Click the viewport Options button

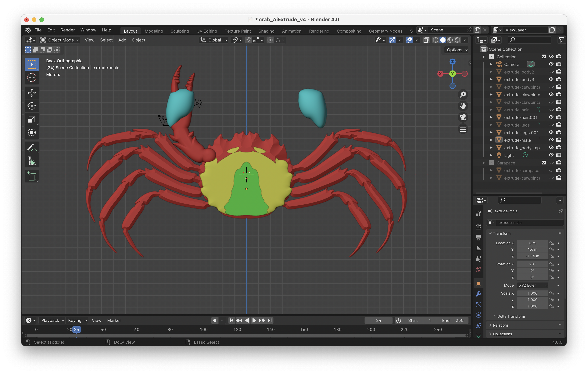(x=457, y=50)
